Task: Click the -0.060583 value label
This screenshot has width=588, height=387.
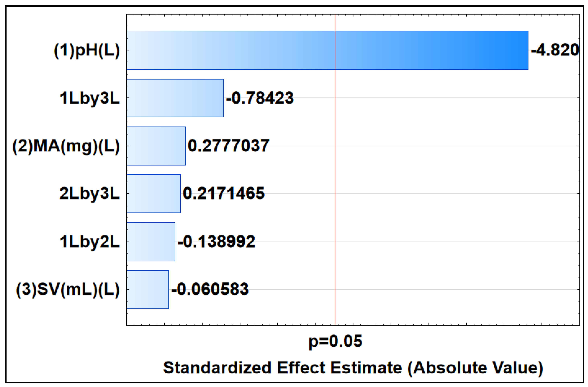Action: pyautogui.click(x=210, y=289)
